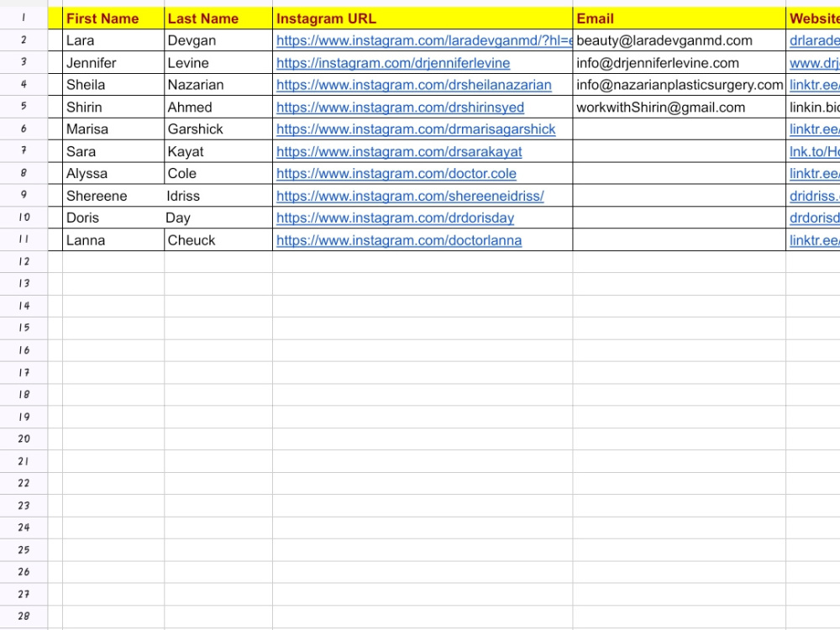The height and width of the screenshot is (630, 840).
Task: Click row header number 28
Action: coord(24,617)
